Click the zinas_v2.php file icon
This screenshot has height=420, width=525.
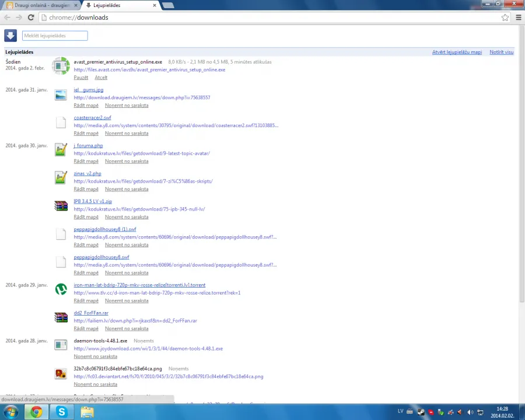[x=61, y=177]
